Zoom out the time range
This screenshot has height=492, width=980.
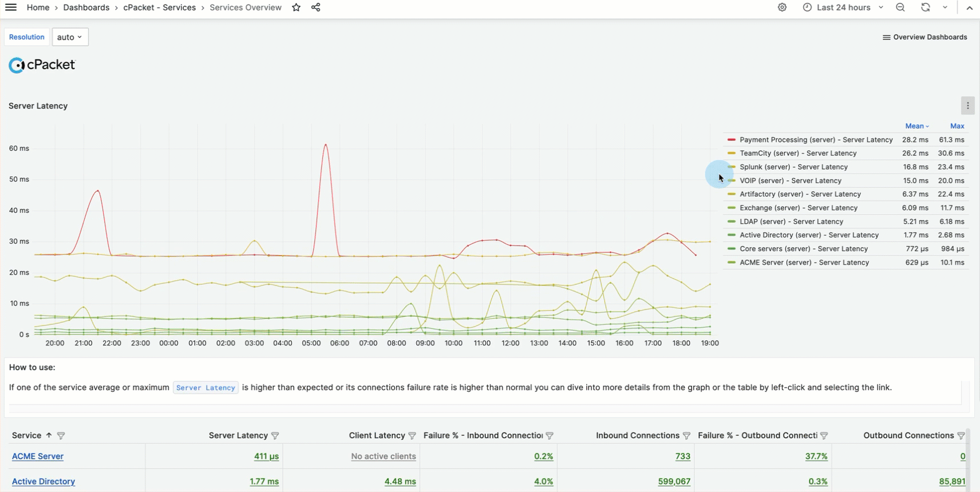900,7
